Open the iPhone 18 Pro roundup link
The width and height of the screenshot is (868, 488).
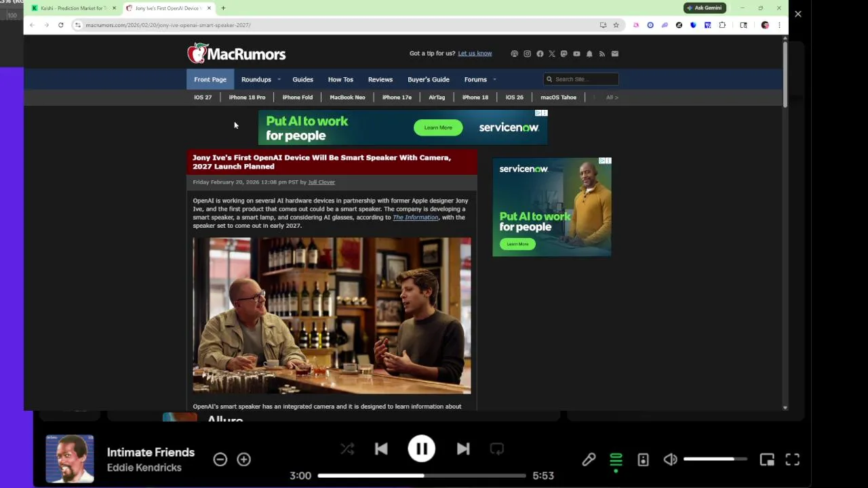pos(247,98)
